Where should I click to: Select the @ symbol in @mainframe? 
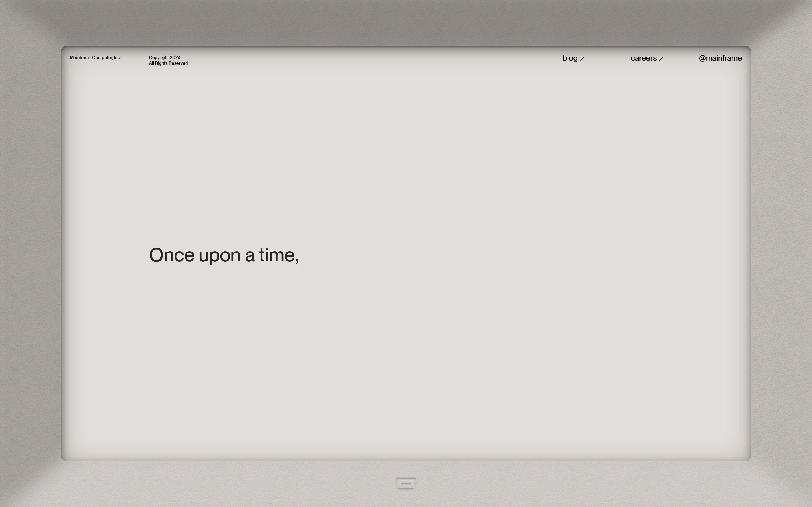(702, 58)
